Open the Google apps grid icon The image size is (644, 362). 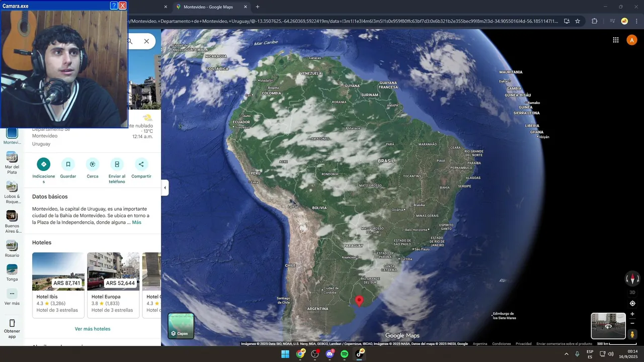616,40
